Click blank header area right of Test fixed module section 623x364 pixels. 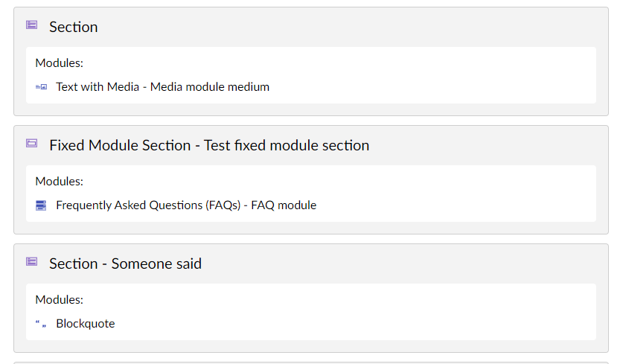pos(483,145)
